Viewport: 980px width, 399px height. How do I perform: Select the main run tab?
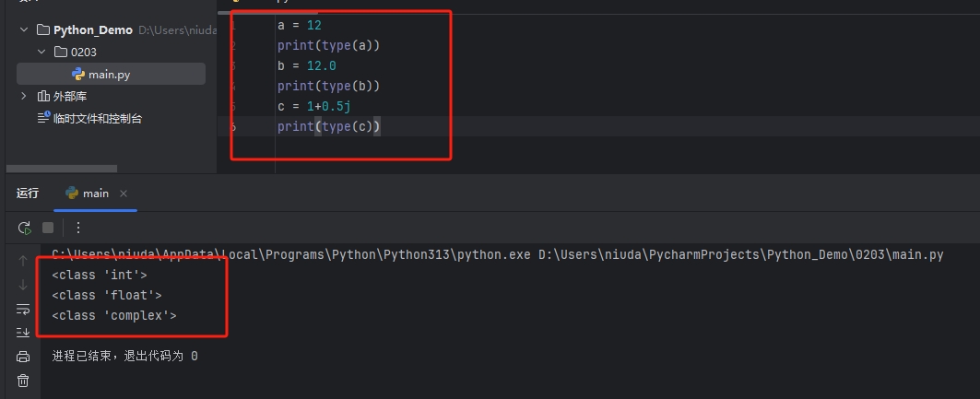point(95,194)
